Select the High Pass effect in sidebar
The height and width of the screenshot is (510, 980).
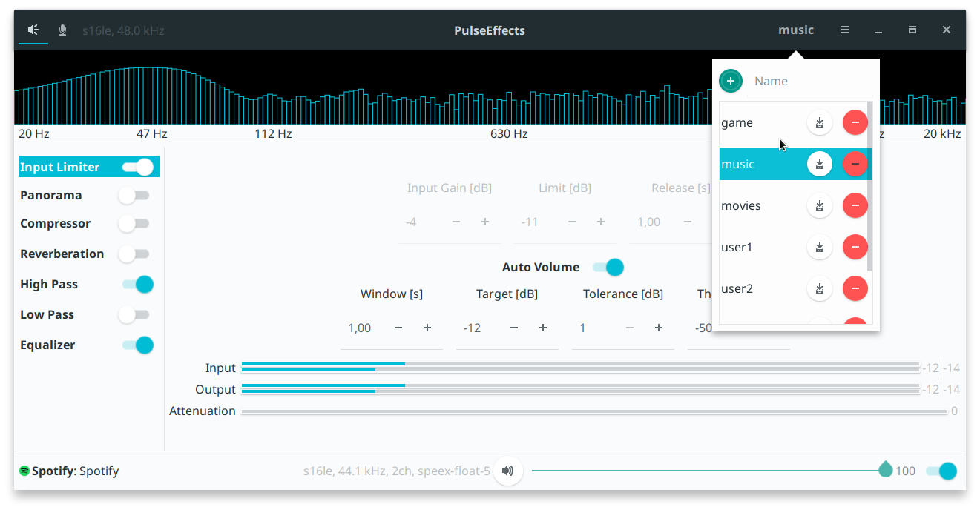click(x=48, y=285)
